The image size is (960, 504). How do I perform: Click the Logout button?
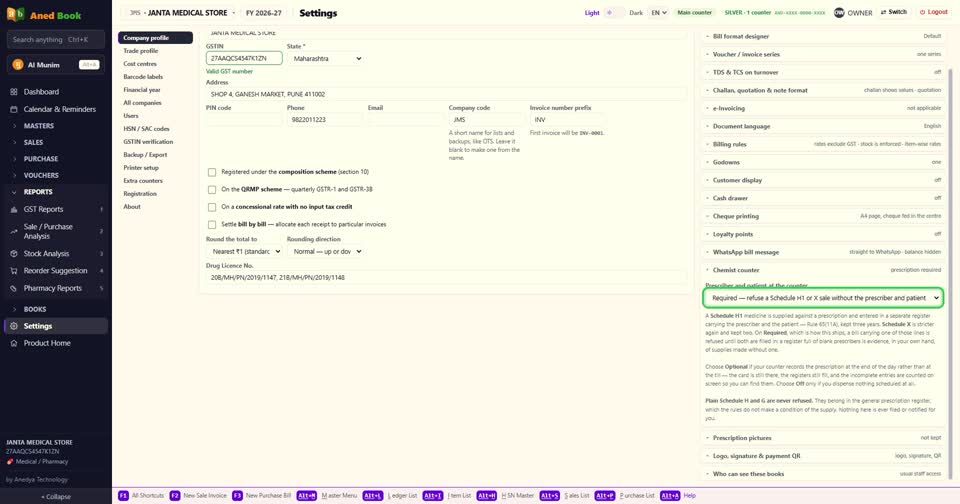click(933, 12)
